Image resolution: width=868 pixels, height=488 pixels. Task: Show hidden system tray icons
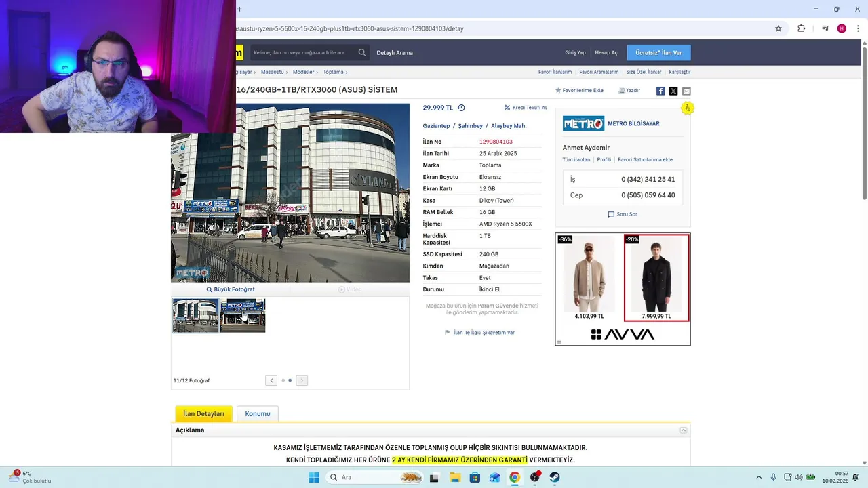point(759,477)
